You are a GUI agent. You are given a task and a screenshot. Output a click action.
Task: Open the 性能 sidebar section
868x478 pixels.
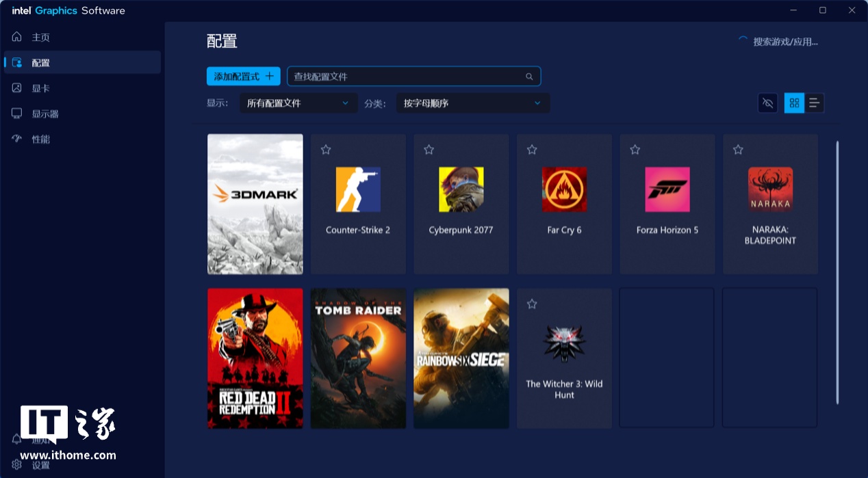click(41, 140)
